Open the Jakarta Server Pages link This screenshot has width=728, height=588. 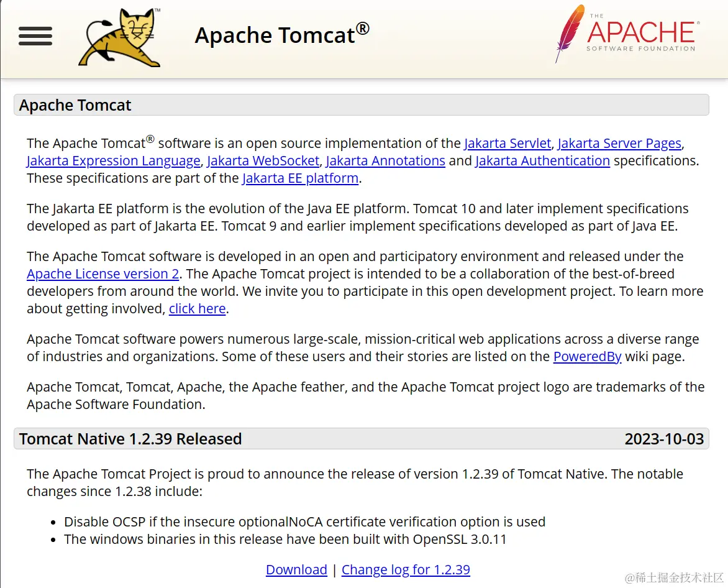click(619, 143)
